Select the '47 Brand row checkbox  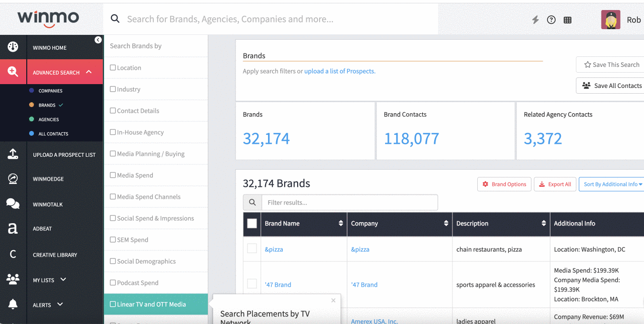click(252, 284)
